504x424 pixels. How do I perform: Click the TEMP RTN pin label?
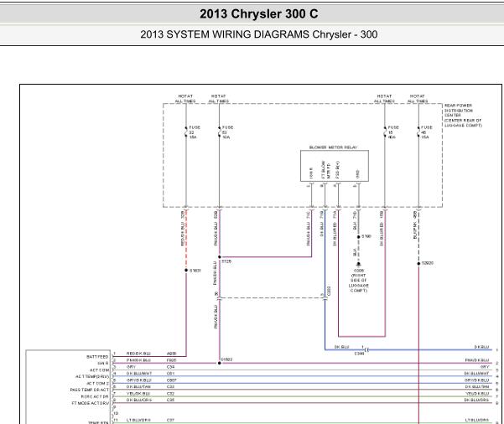coord(98,422)
